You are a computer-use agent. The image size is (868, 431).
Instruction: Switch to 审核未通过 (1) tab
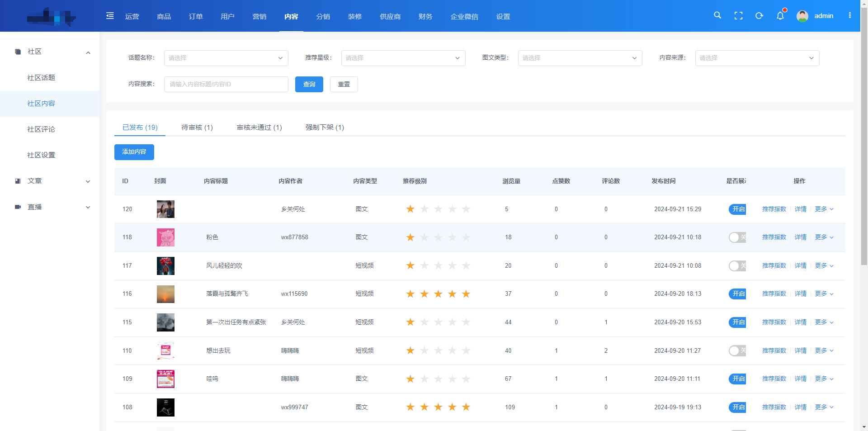coord(259,128)
